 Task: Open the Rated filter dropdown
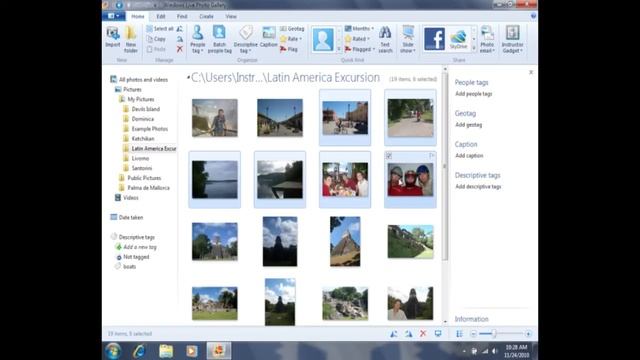coord(358,39)
